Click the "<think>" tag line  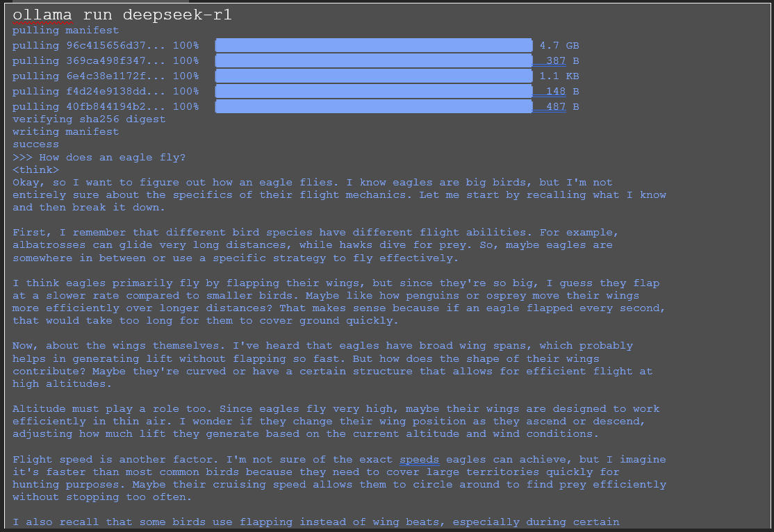click(35, 169)
